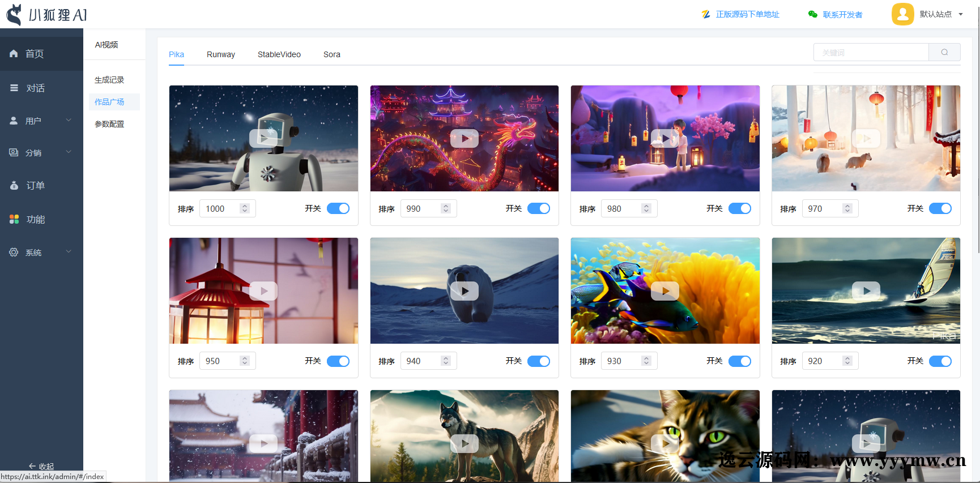Expand the 系统 sidebar menu chevron

[69, 251]
